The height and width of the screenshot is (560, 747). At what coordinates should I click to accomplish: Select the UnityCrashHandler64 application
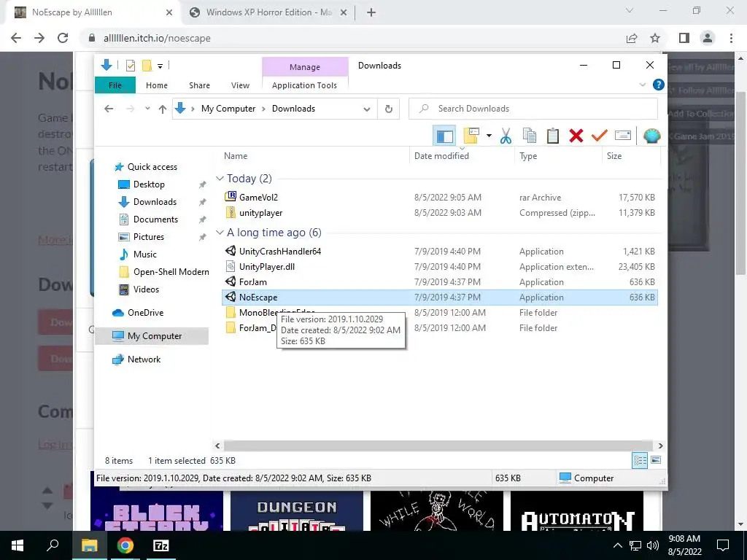tap(279, 252)
